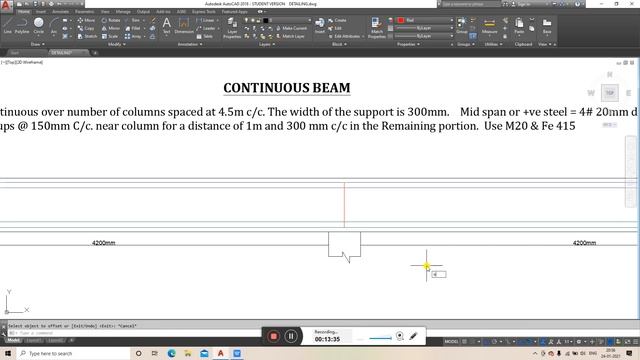
Task: Activate the Scale command
Action: pos(110,36)
